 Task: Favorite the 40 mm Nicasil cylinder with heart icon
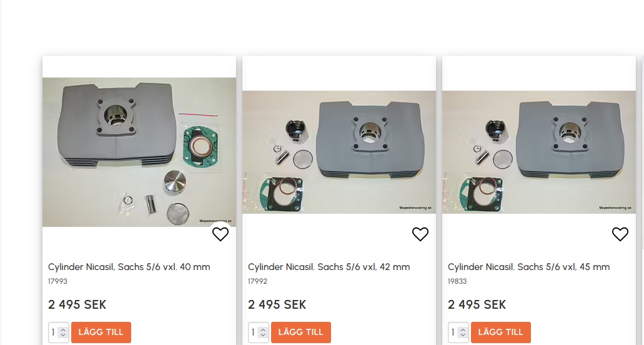(x=220, y=234)
